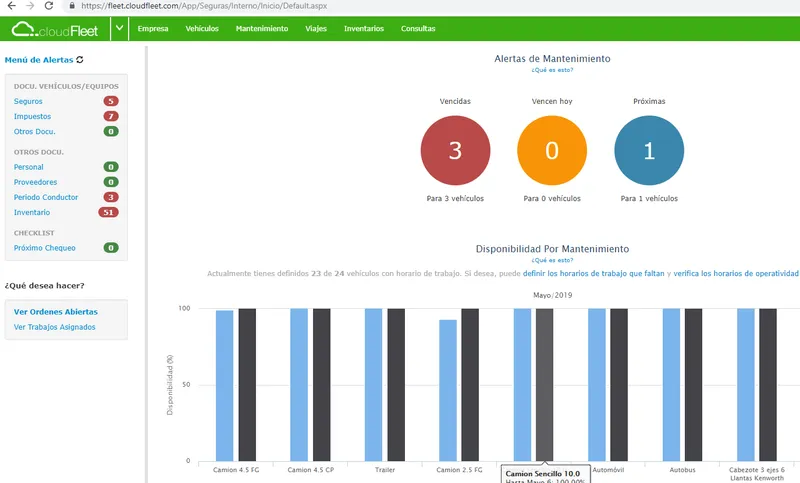Refresh the Menú de Alertas icon

point(80,60)
